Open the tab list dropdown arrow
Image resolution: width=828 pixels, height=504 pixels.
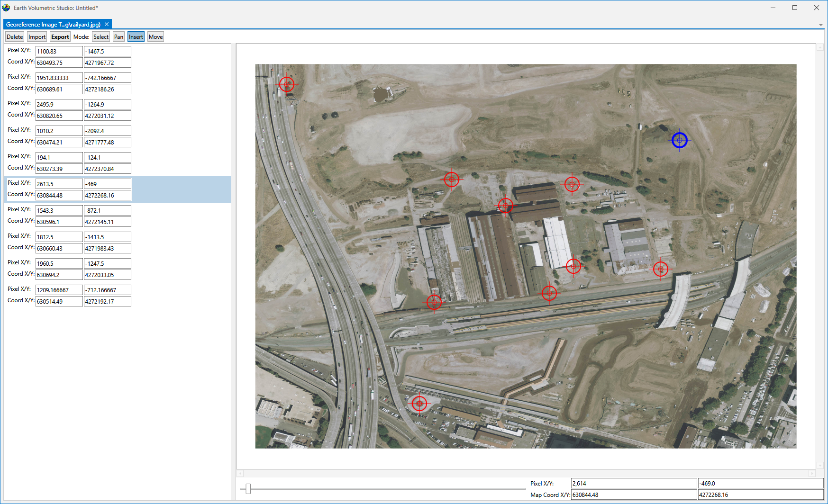coord(820,25)
